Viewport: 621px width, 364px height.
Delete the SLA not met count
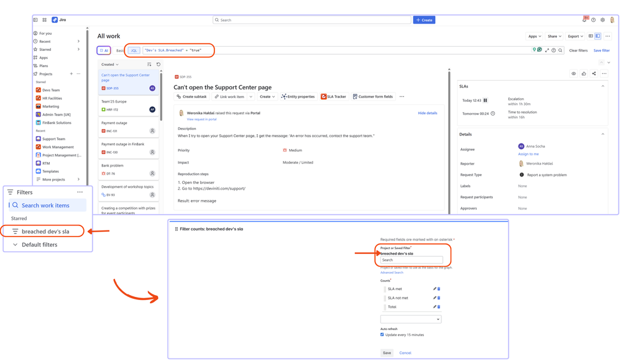click(x=439, y=298)
